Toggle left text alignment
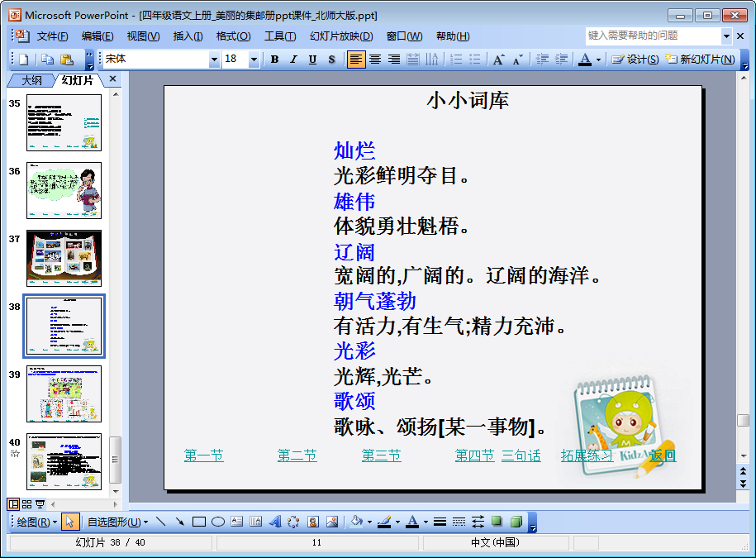The width and height of the screenshot is (756, 558). (x=356, y=60)
